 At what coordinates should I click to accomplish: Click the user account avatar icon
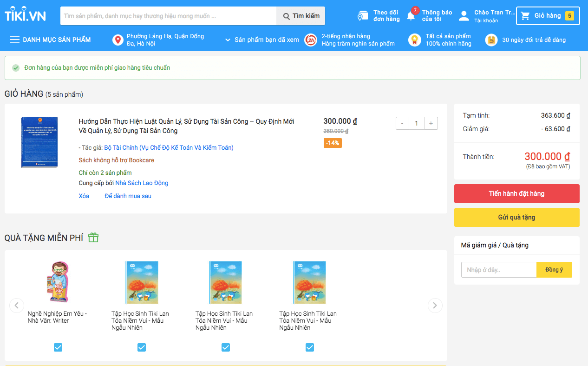[464, 16]
